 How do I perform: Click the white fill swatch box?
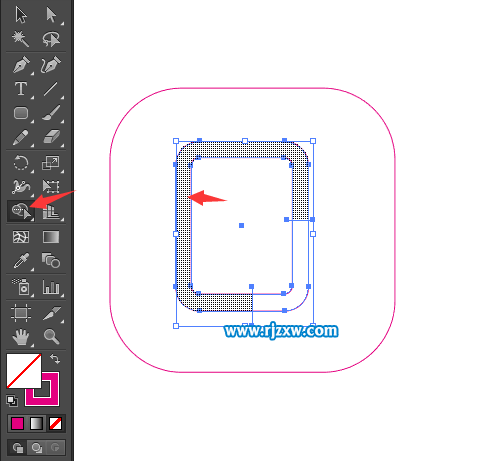24,371
